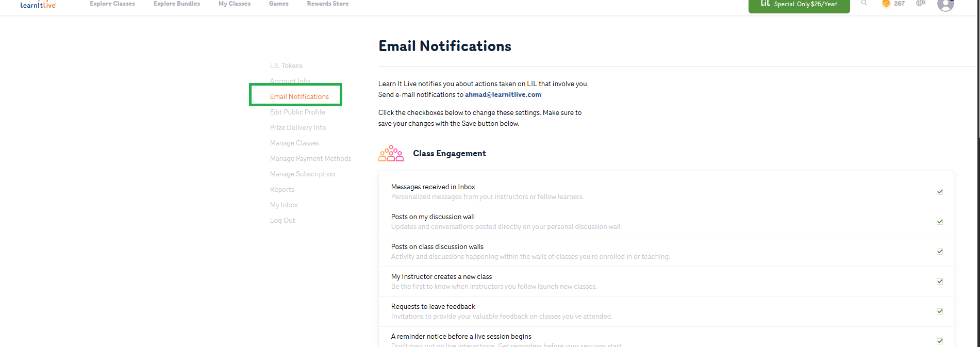Open the search magnifier icon

coord(864,3)
